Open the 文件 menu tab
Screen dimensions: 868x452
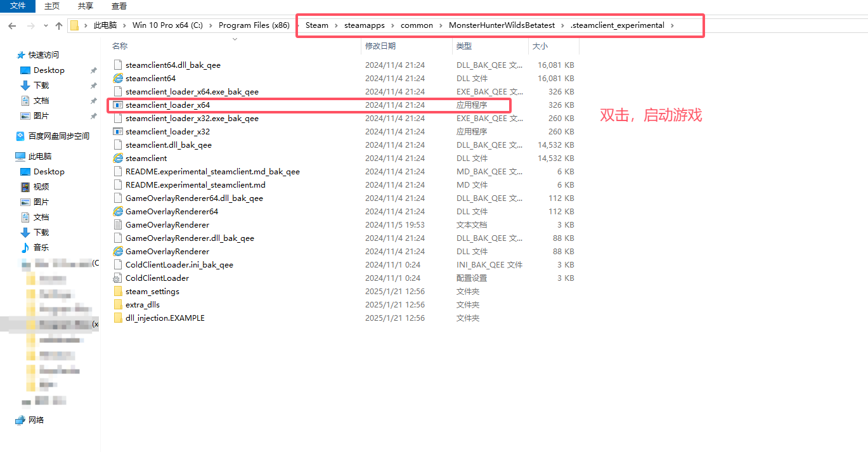[18, 5]
